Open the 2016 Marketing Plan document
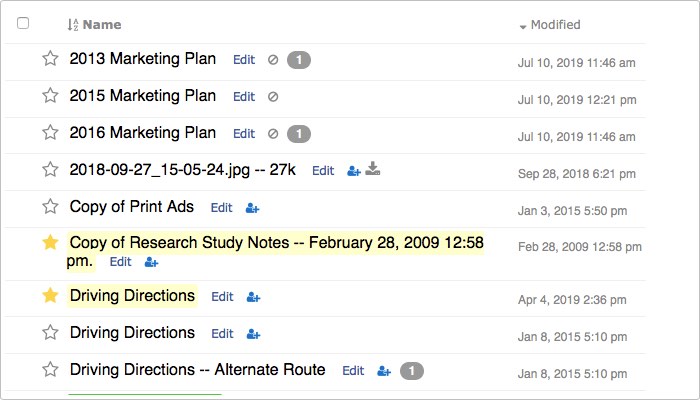This screenshot has width=700, height=400. 142,133
